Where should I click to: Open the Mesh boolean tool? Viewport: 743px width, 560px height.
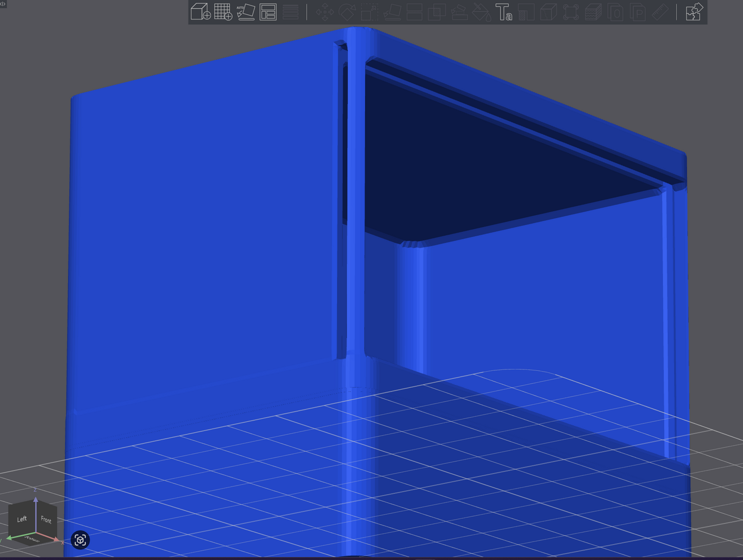(x=437, y=12)
